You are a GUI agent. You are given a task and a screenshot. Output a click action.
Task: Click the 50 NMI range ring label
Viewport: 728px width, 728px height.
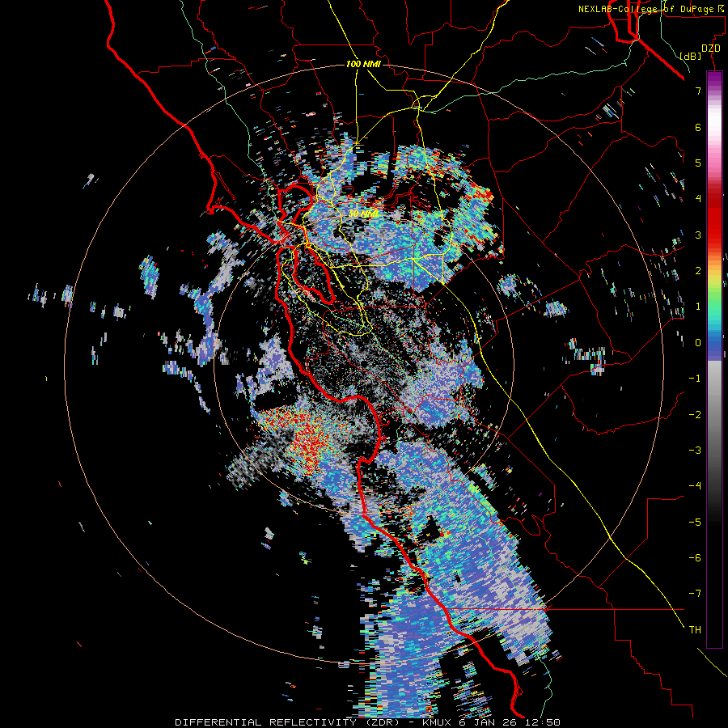click(363, 214)
